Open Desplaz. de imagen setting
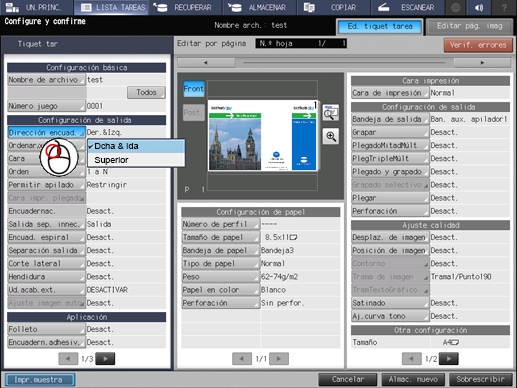This screenshot has width=517, height=388. [x=390, y=237]
